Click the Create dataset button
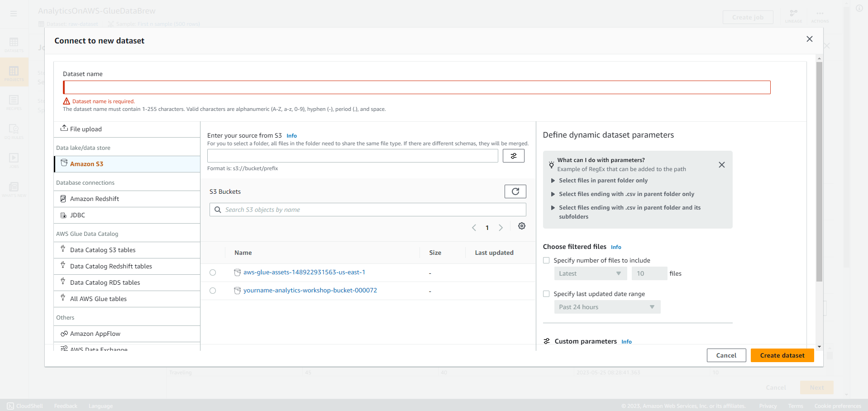The image size is (868, 411). pyautogui.click(x=782, y=355)
